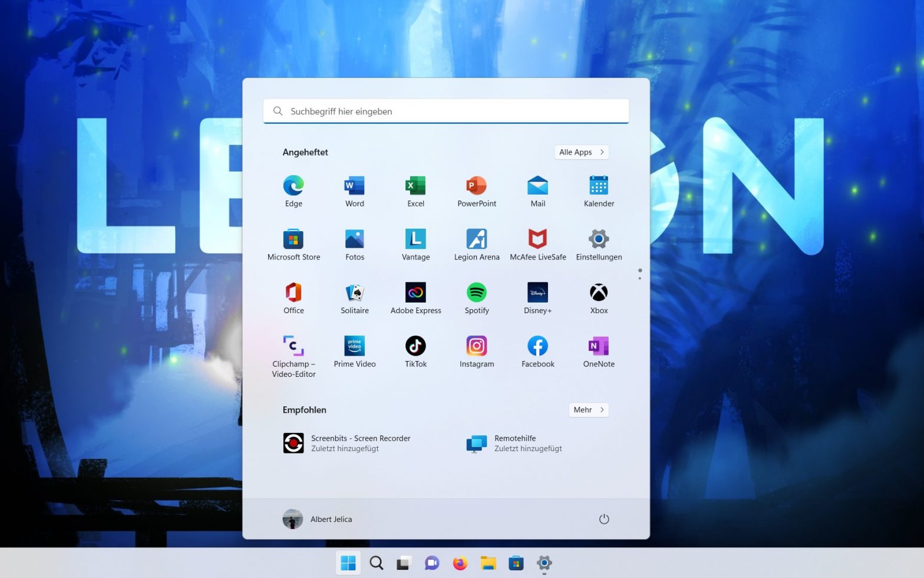Viewport: 924px width, 578px height.
Task: Show more recommendations with Mehr
Action: click(x=589, y=410)
